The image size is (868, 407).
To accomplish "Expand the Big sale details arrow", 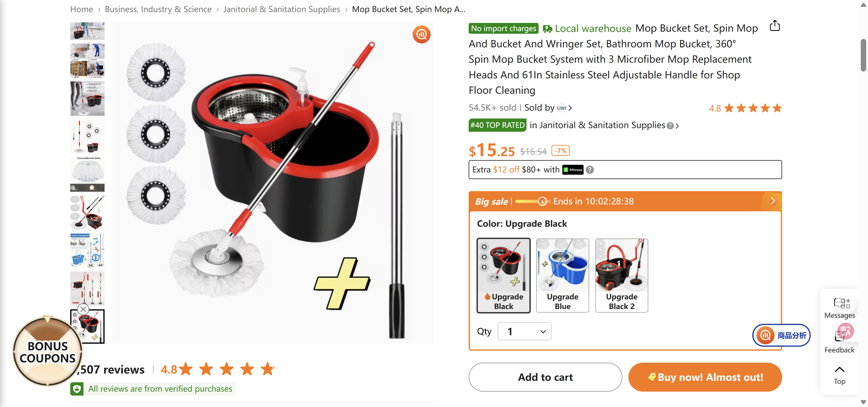I will (773, 201).
